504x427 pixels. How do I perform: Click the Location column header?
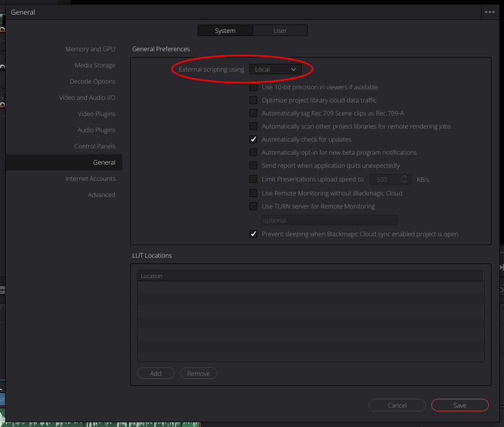[x=311, y=276]
